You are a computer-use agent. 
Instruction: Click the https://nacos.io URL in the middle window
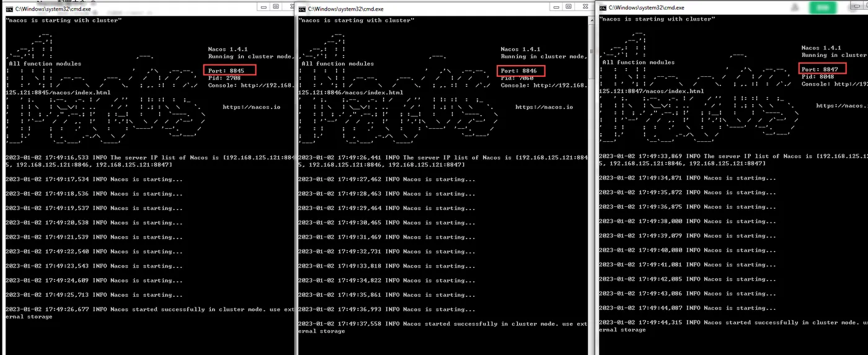click(x=544, y=107)
